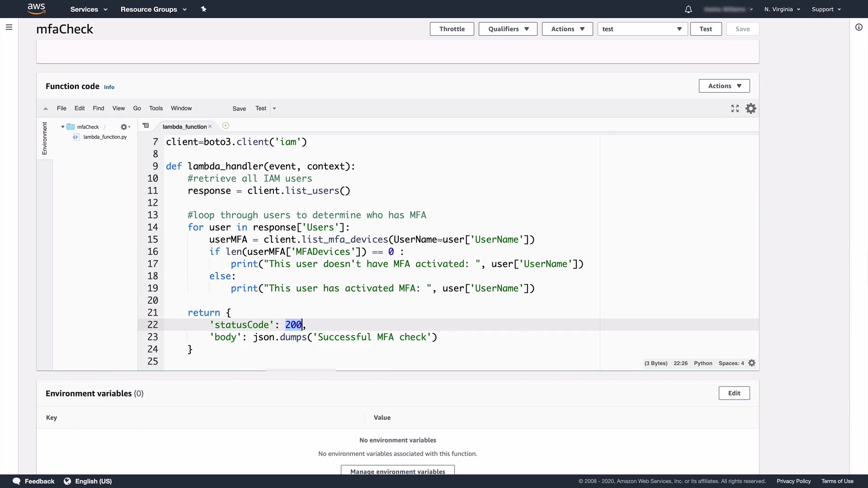Toggle fullscreen editor mode icon

(x=735, y=108)
